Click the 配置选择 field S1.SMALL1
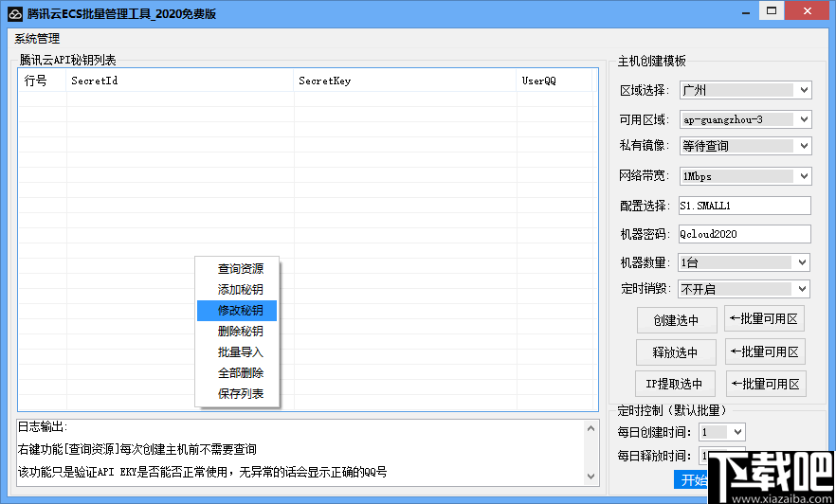This screenshot has height=504, width=836. (x=744, y=206)
